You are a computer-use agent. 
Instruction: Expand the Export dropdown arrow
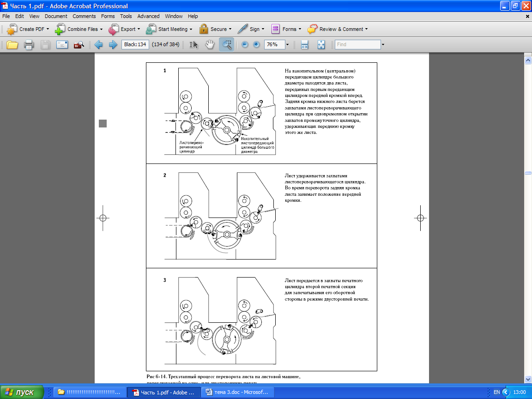point(139,29)
